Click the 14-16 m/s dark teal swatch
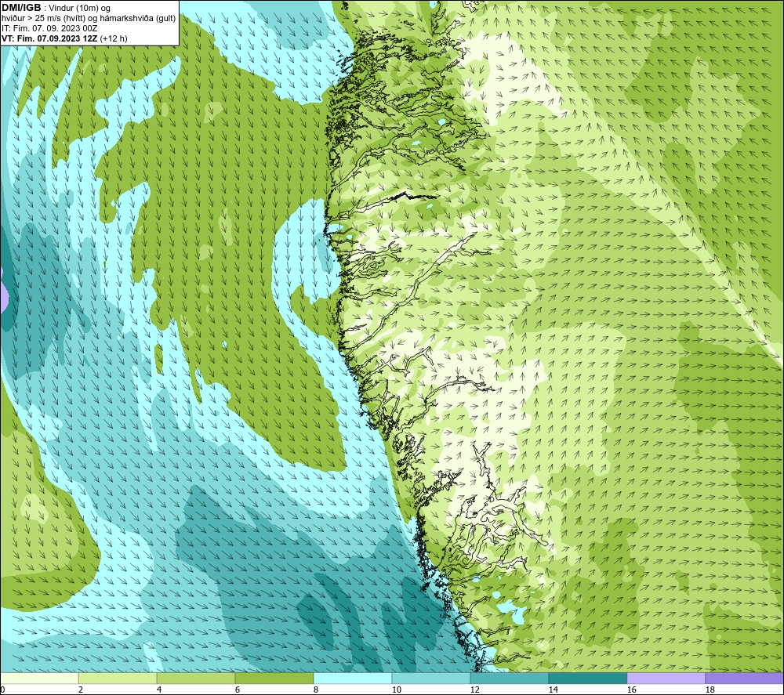 (587, 679)
